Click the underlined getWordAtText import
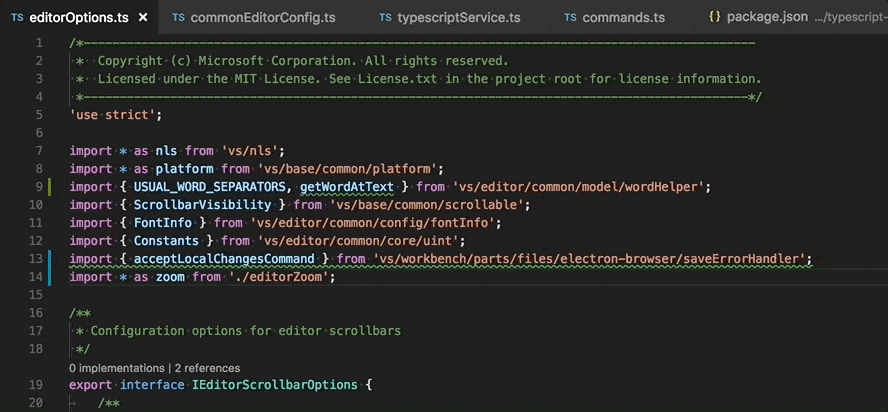 347,187
